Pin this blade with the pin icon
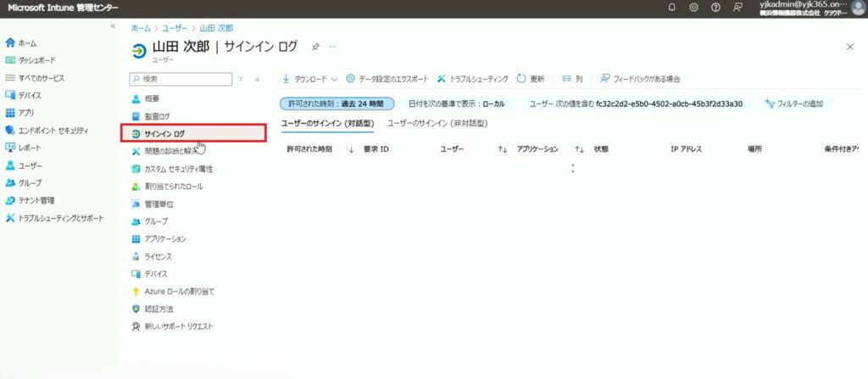The image size is (868, 379). [315, 47]
